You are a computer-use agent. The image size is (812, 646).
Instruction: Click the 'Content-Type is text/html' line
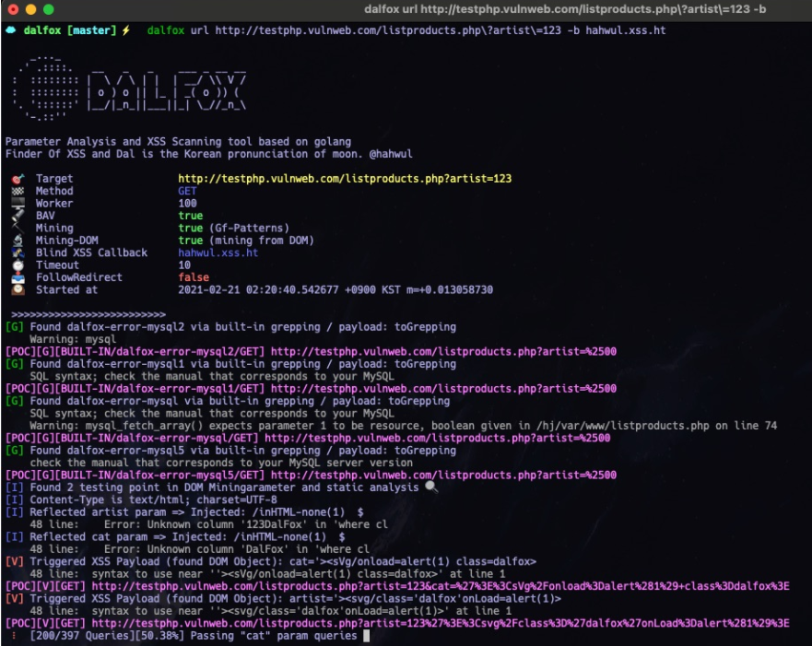click(x=141, y=500)
